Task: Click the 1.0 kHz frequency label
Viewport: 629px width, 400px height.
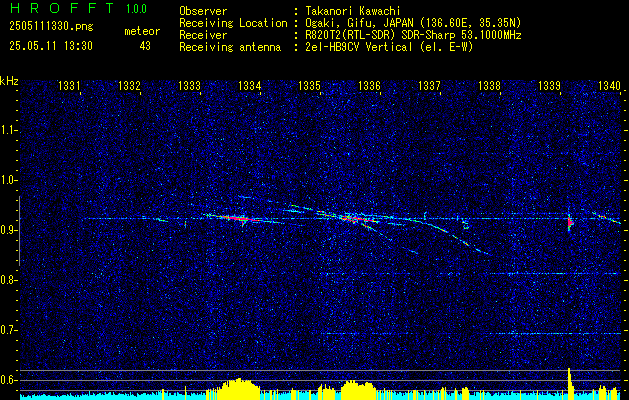Action: (x=9, y=180)
